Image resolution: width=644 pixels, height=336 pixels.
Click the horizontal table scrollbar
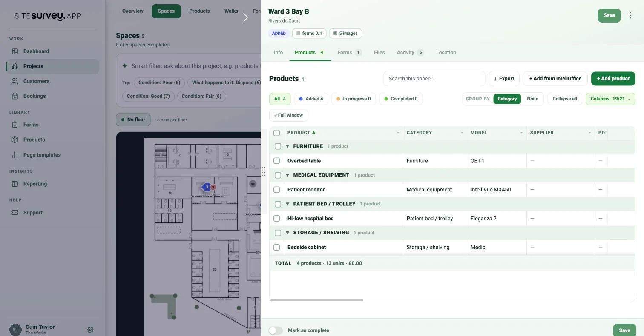tap(316, 300)
